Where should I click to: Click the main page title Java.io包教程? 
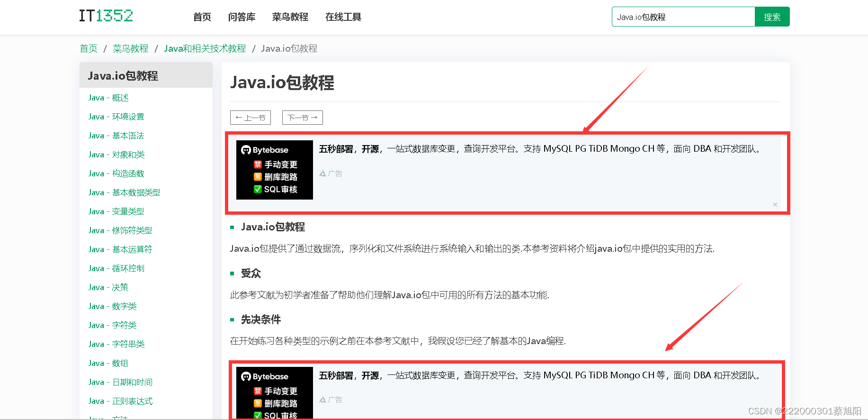pyautogui.click(x=282, y=82)
